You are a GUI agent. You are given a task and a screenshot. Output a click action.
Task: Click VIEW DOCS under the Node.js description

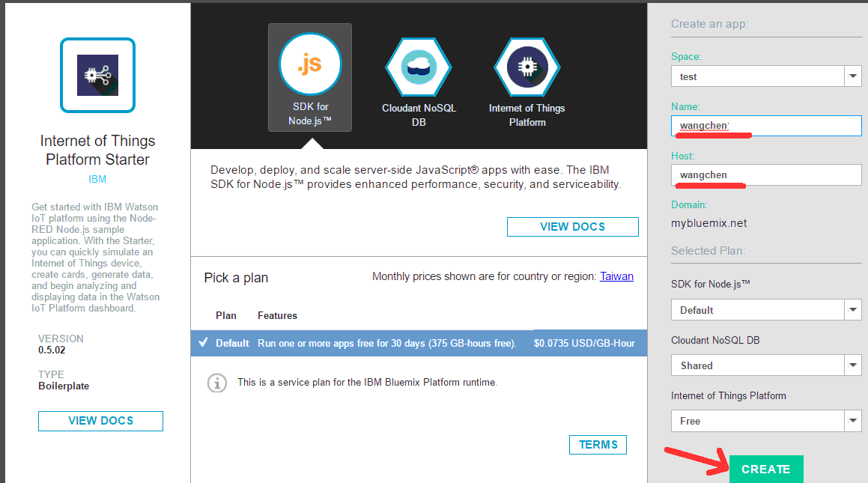pos(572,227)
